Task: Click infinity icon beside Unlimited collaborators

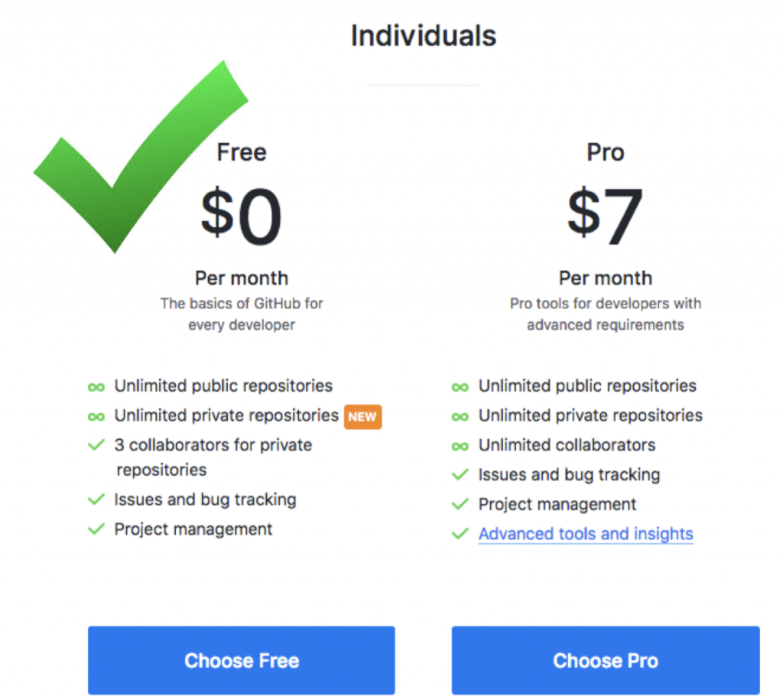Action: point(460,446)
